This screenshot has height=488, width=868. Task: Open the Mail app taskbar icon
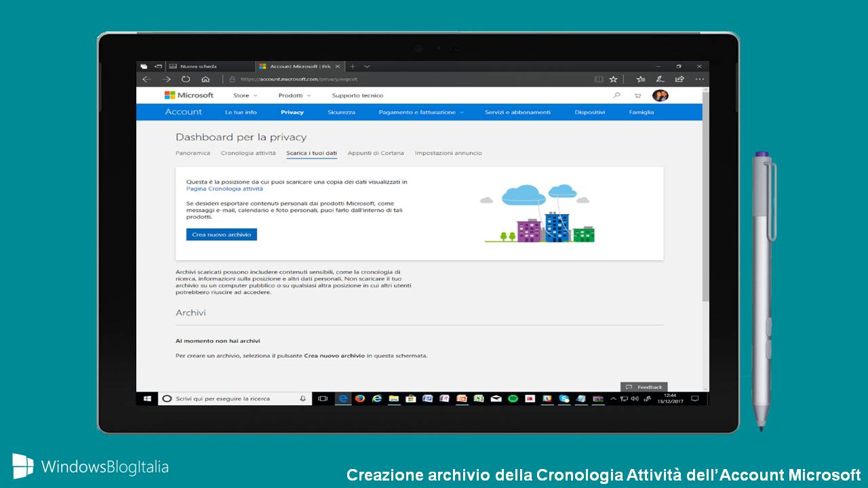click(496, 399)
